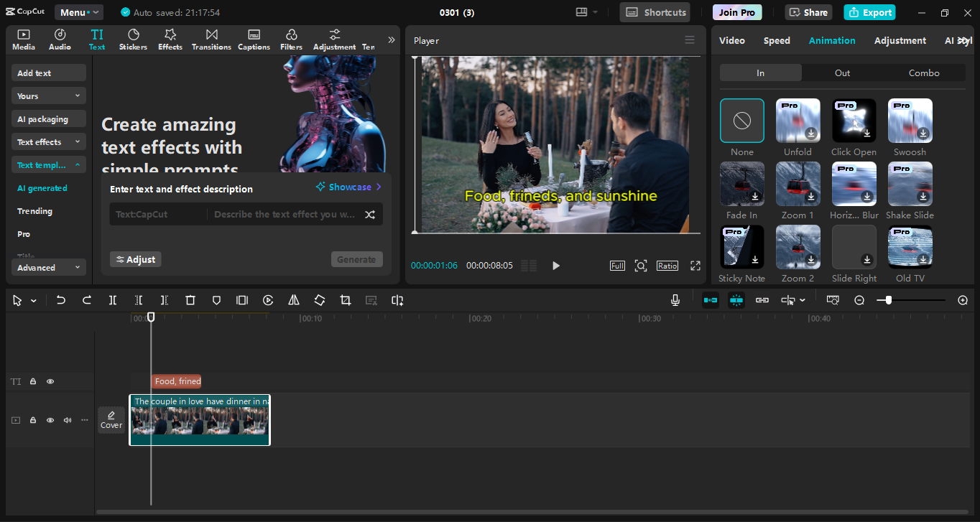Screen dimensions: 980x522
Task: Select the Split tool in the timeline toolbar
Action: 113,300
